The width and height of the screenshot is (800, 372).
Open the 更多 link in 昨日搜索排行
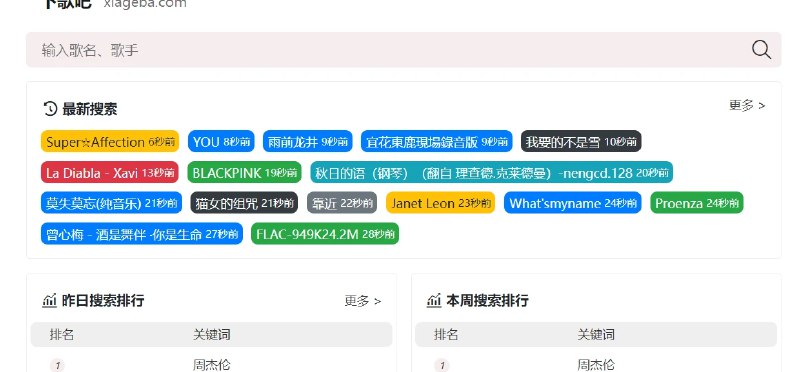(363, 301)
